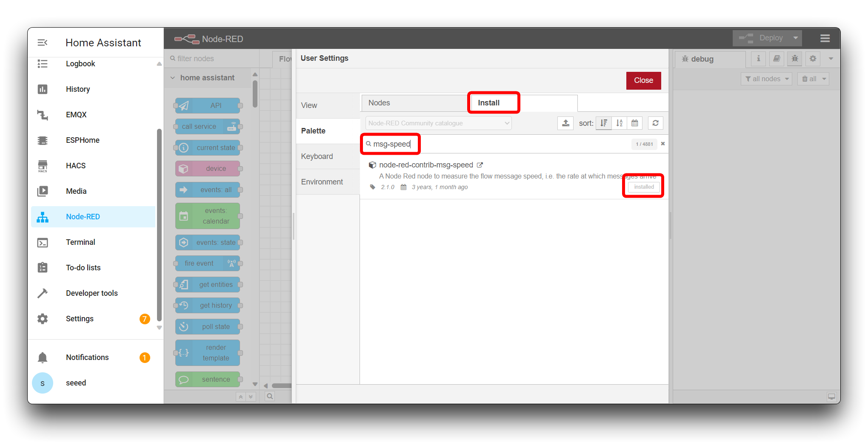Screen dimensions: 868x445
Task: Open HACS in the sidebar
Action: pyautogui.click(x=93, y=166)
